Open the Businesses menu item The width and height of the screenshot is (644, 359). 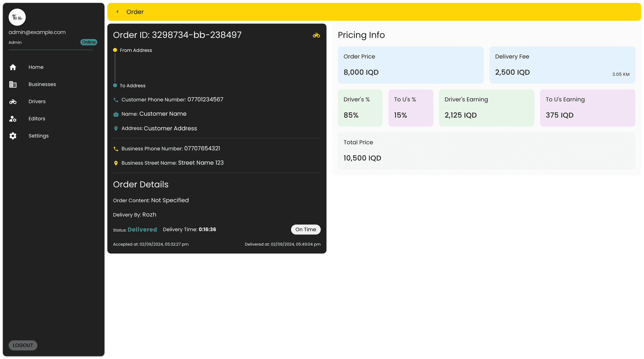point(42,84)
